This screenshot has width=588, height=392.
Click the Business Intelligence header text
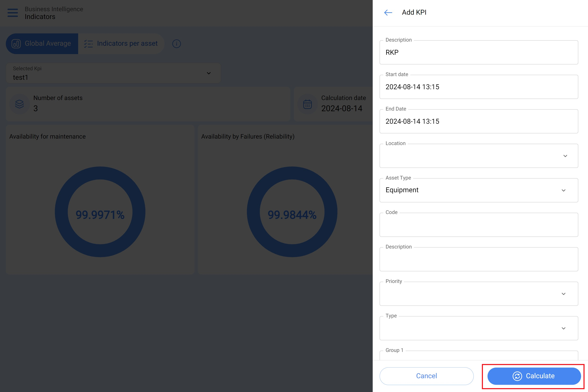click(x=54, y=9)
